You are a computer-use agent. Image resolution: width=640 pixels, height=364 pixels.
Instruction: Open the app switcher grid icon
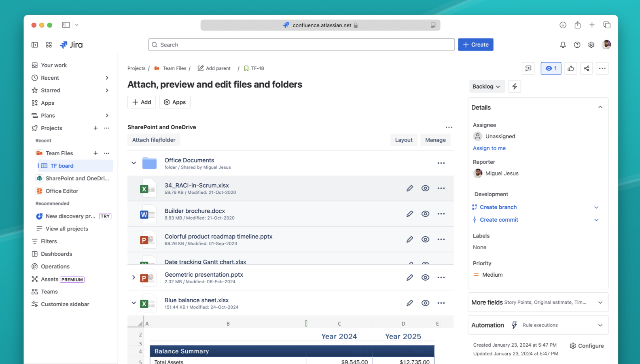click(49, 45)
